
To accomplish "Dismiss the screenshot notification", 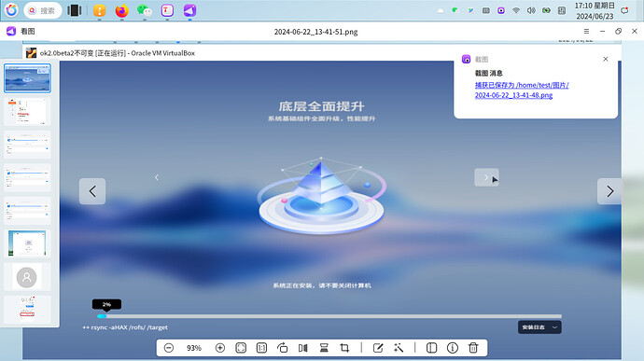I will click(x=606, y=59).
